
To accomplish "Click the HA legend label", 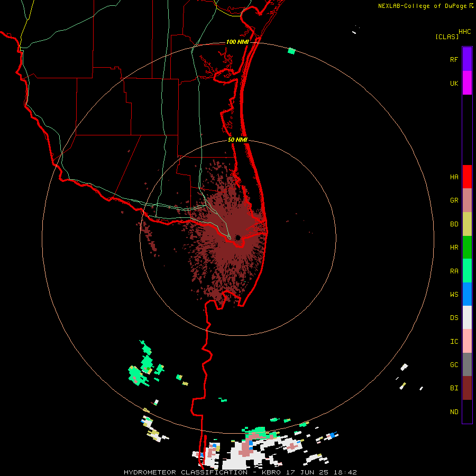I will tap(454, 177).
